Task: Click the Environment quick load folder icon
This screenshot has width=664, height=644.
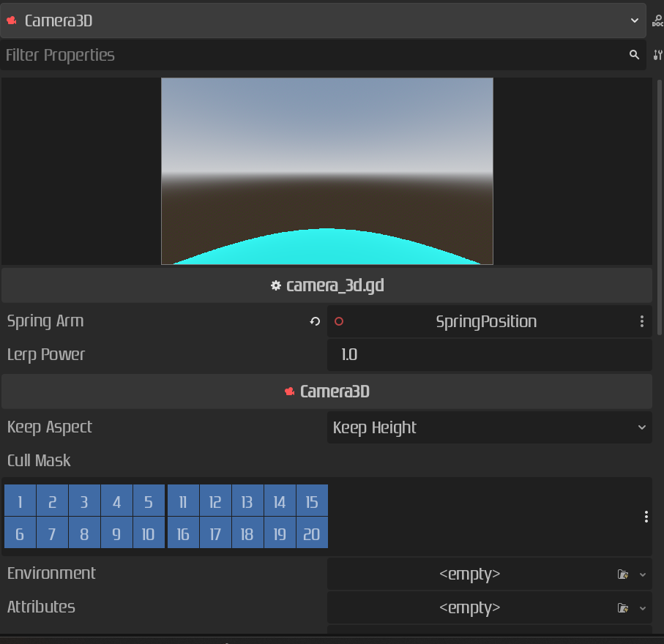Action: [x=622, y=574]
